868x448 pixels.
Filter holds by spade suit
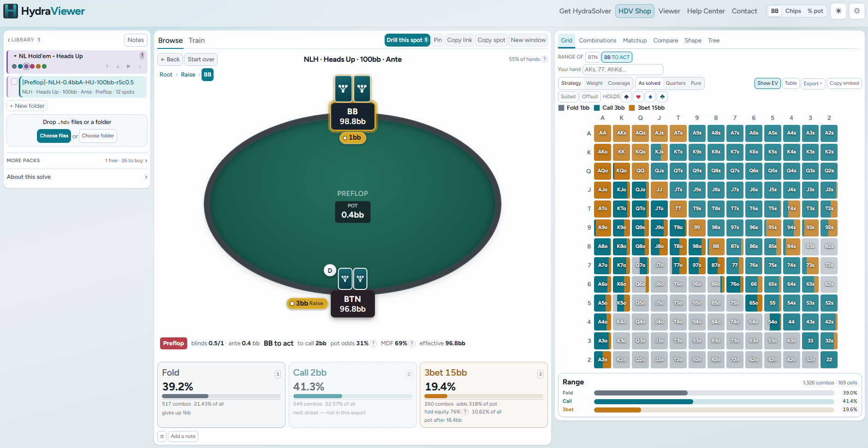[x=626, y=97]
